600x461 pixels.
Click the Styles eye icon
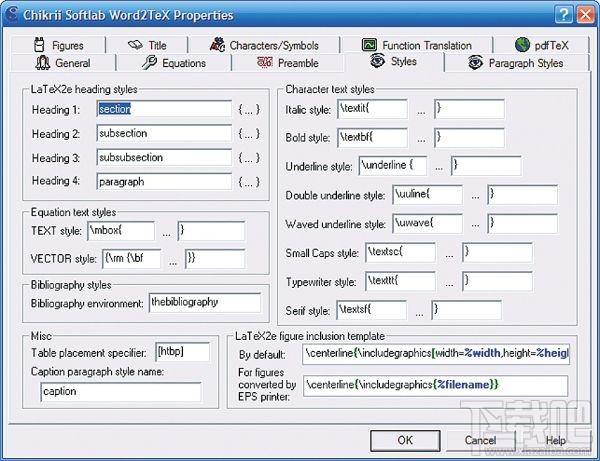pos(377,60)
